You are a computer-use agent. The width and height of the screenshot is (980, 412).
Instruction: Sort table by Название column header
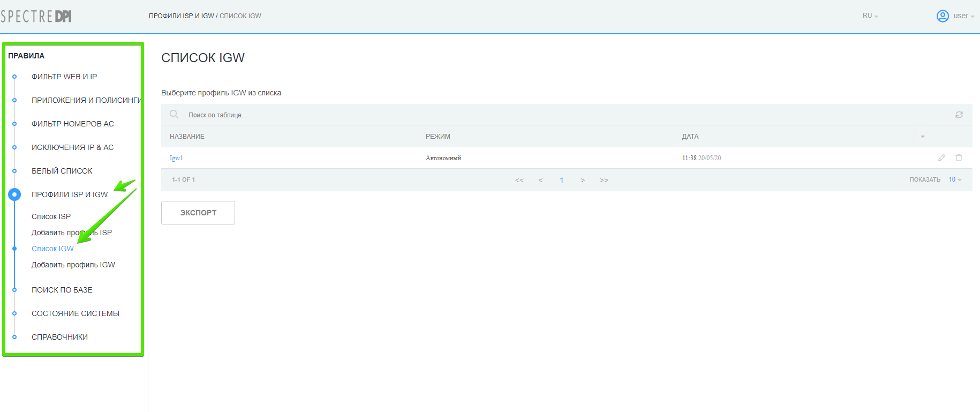pyautogui.click(x=187, y=137)
